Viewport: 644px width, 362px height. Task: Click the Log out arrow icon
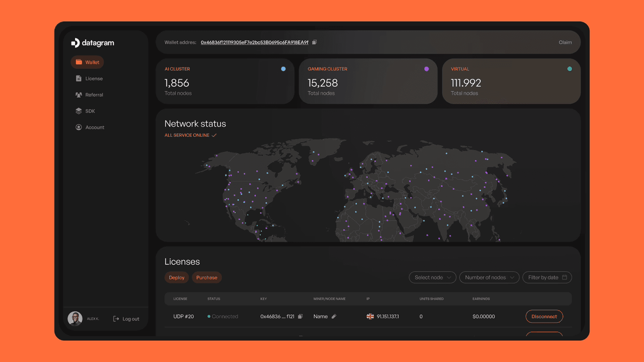[x=116, y=319]
